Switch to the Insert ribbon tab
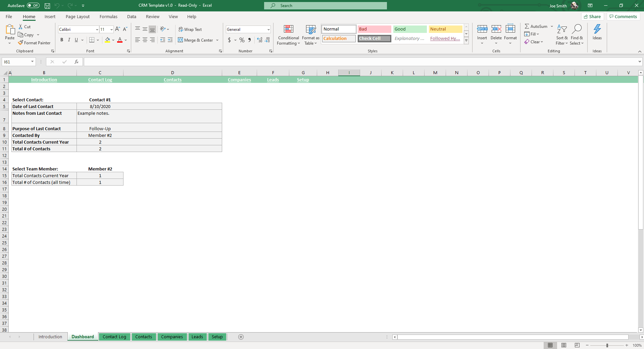The height and width of the screenshot is (349, 644). coord(50,17)
